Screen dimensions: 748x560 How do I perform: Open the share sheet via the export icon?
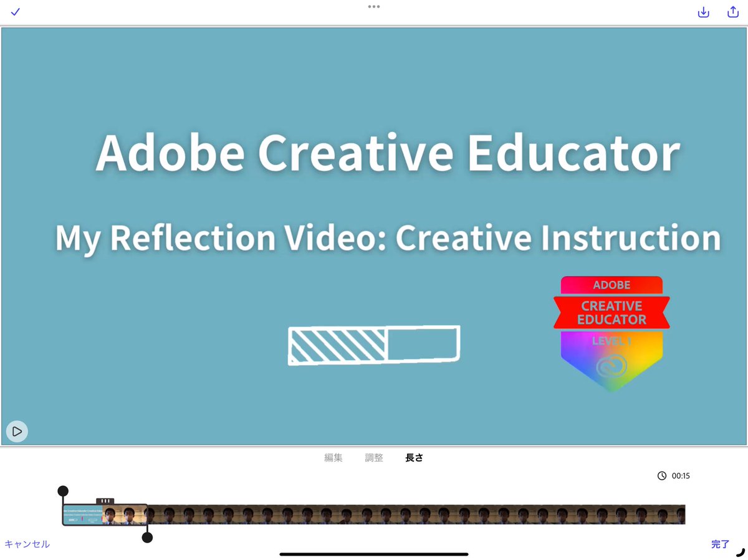click(x=733, y=11)
